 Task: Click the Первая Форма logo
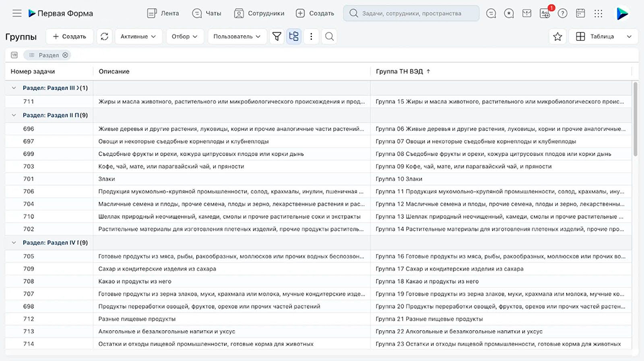[60, 13]
